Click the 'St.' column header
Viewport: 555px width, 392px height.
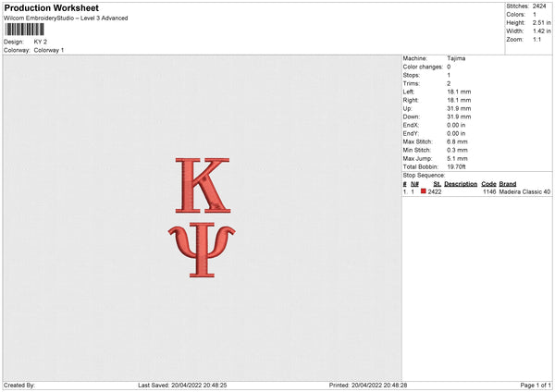pyautogui.click(x=438, y=184)
